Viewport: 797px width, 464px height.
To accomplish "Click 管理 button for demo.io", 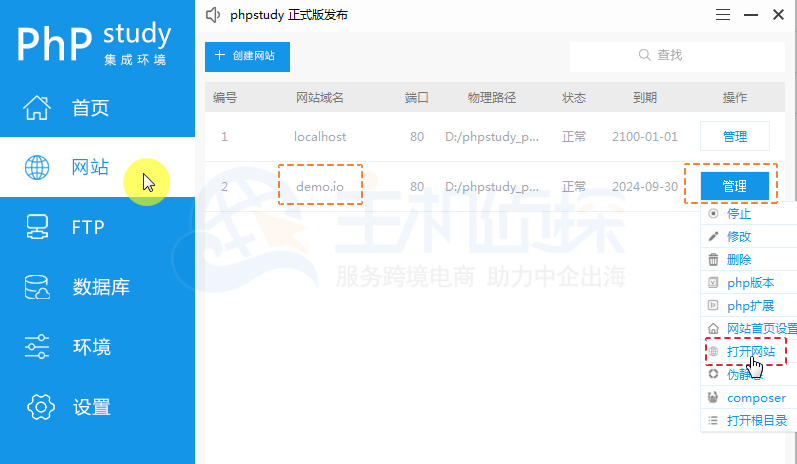I will (734, 186).
